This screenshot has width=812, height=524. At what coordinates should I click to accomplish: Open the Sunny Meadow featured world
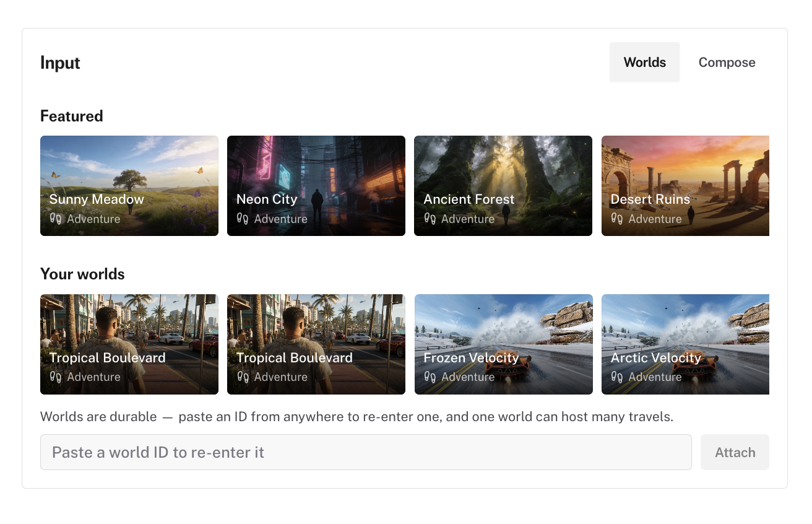[129, 186]
